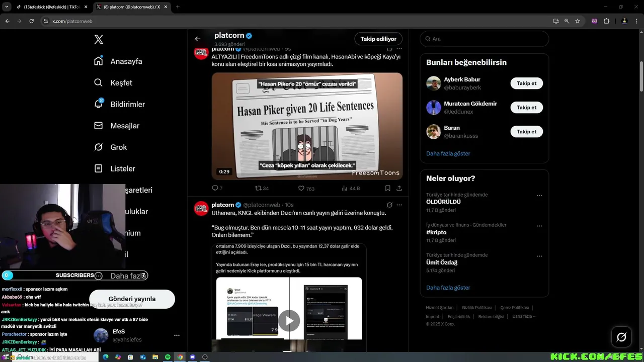Screen dimensions: 644x362
Task: Open the Chrome zoom magnifier icon
Action: (567, 21)
